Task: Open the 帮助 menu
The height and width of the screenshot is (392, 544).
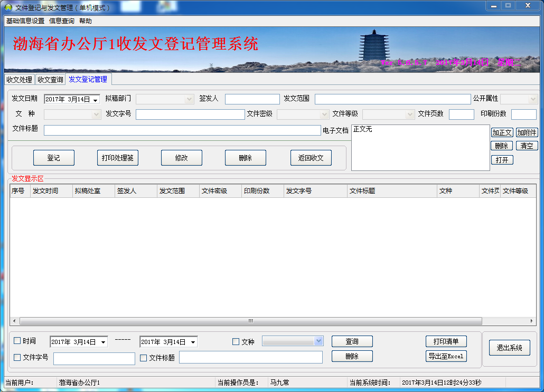Action: [x=86, y=21]
